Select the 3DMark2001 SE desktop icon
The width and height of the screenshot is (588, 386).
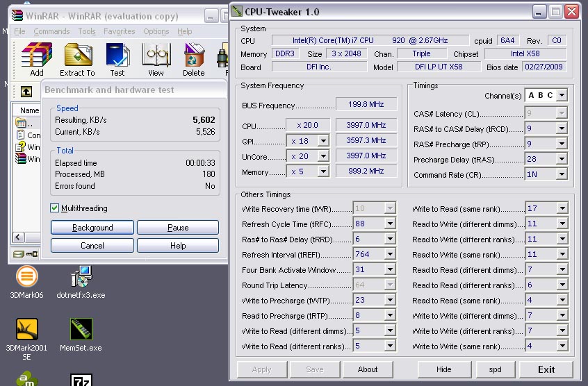point(26,329)
